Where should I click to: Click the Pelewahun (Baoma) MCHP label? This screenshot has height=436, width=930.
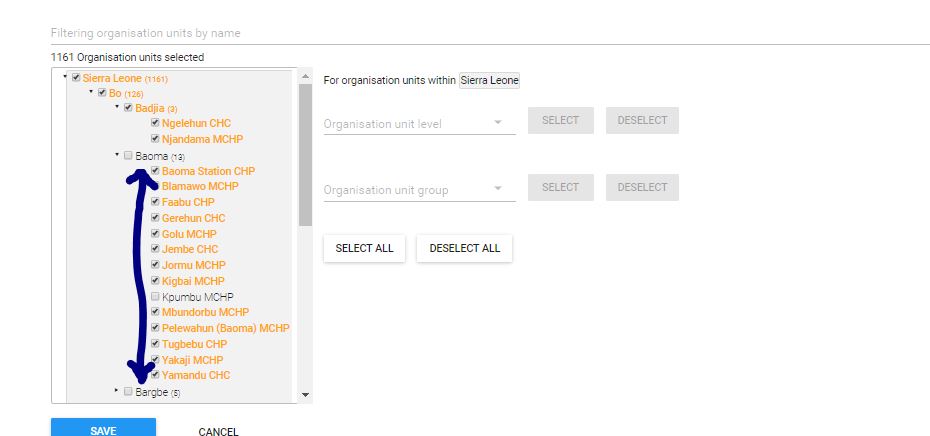[x=225, y=328]
